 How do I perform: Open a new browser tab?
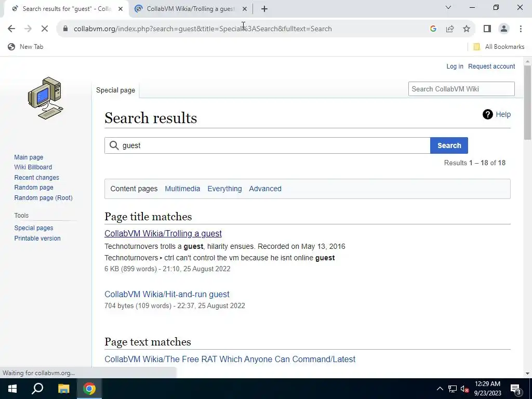click(x=264, y=9)
